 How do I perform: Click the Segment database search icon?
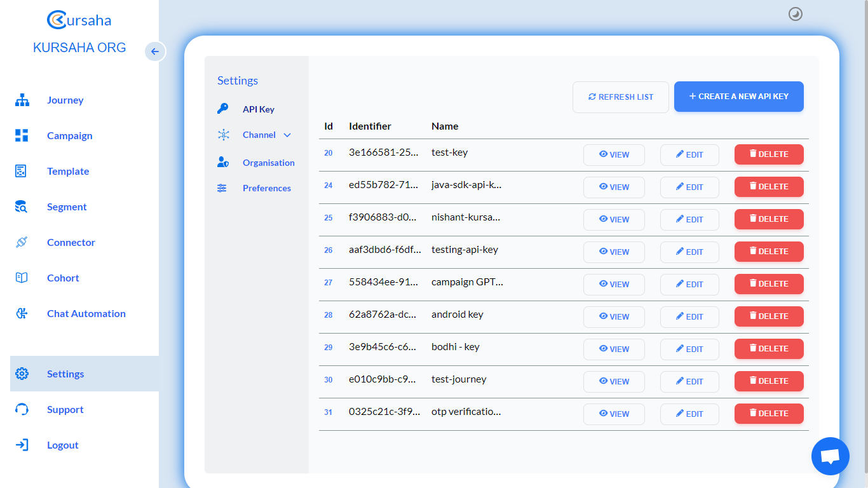(21, 207)
